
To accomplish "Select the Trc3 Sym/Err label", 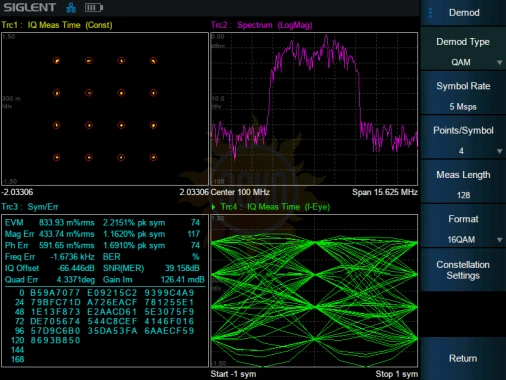I will [30, 207].
